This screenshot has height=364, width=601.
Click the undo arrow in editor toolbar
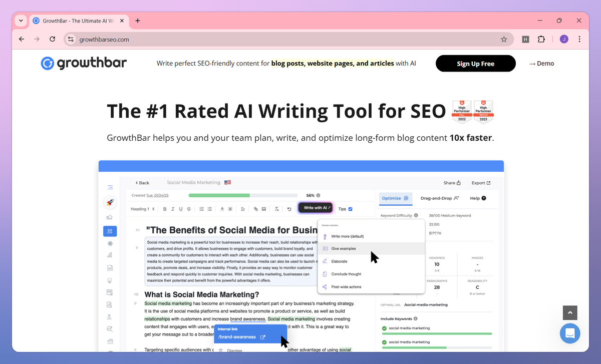pyautogui.click(x=289, y=209)
